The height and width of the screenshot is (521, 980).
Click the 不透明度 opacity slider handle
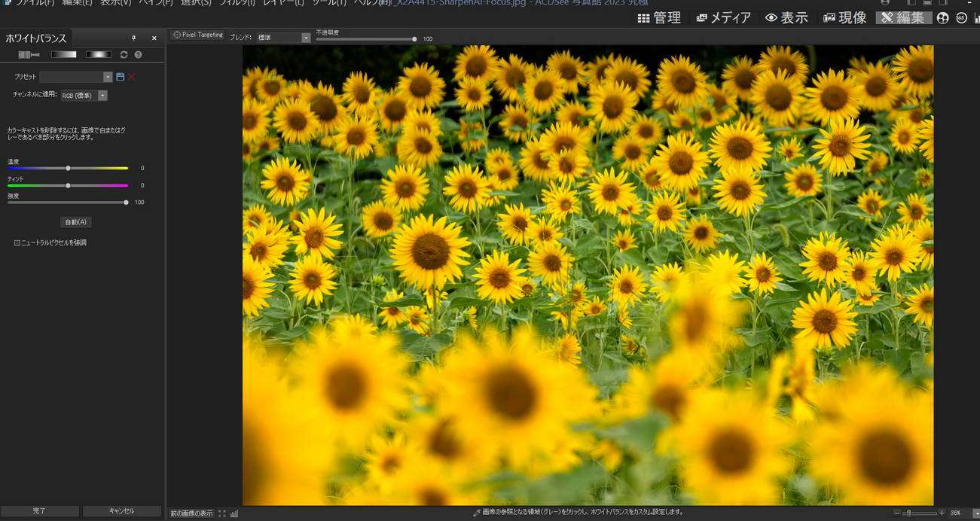coord(414,38)
